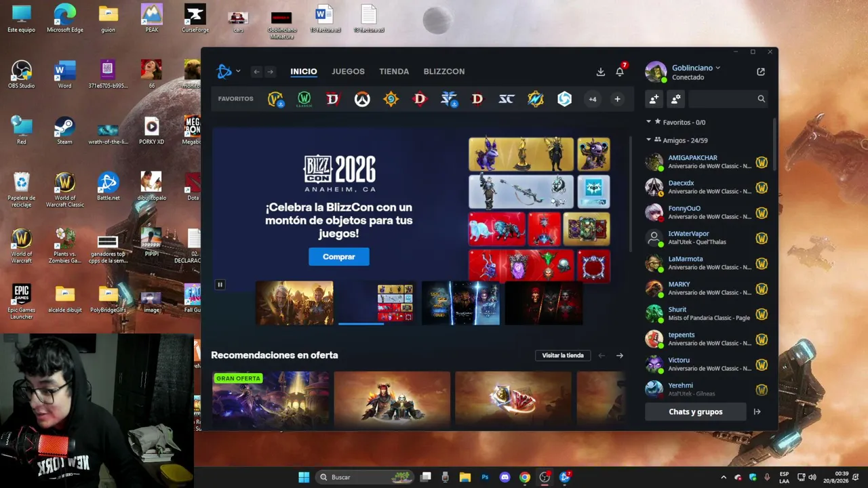Collapse the friends sidebar with the arrow icon
Viewport: 868px width, 488px height.
click(757, 411)
